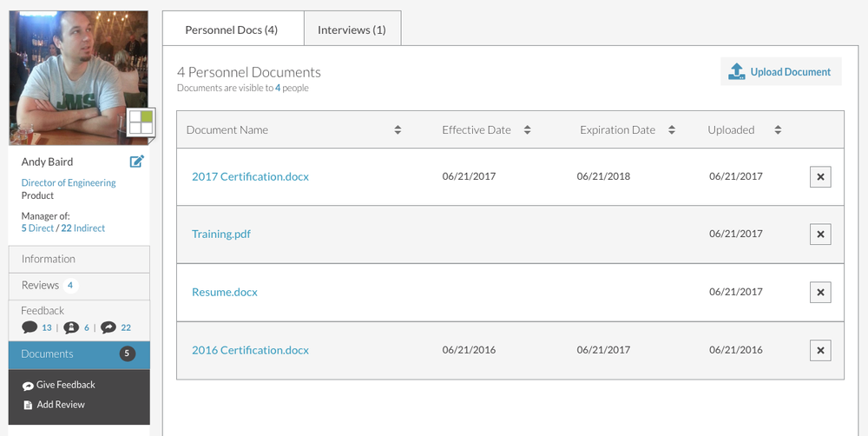
Task: Click the upload arrow icon
Action: coord(736,71)
